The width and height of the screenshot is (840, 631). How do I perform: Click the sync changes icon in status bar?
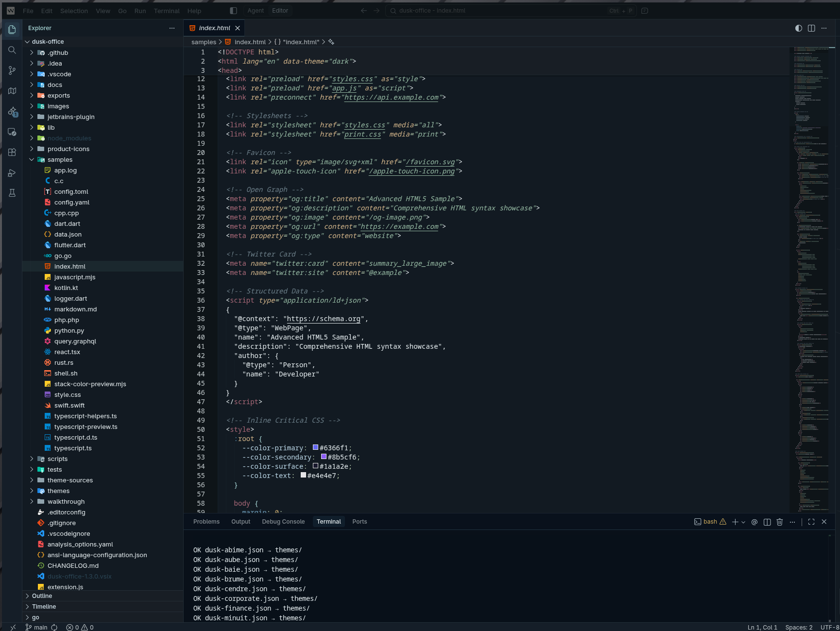click(x=54, y=627)
